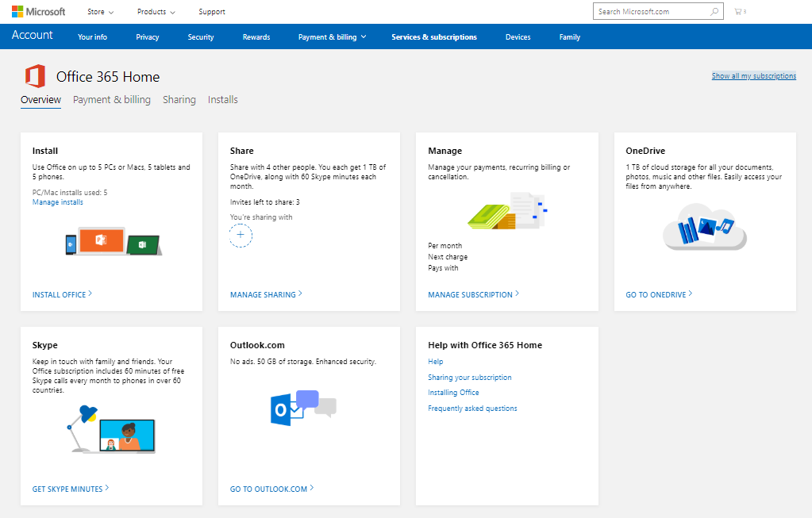
Task: Open the Help link
Action: point(436,361)
